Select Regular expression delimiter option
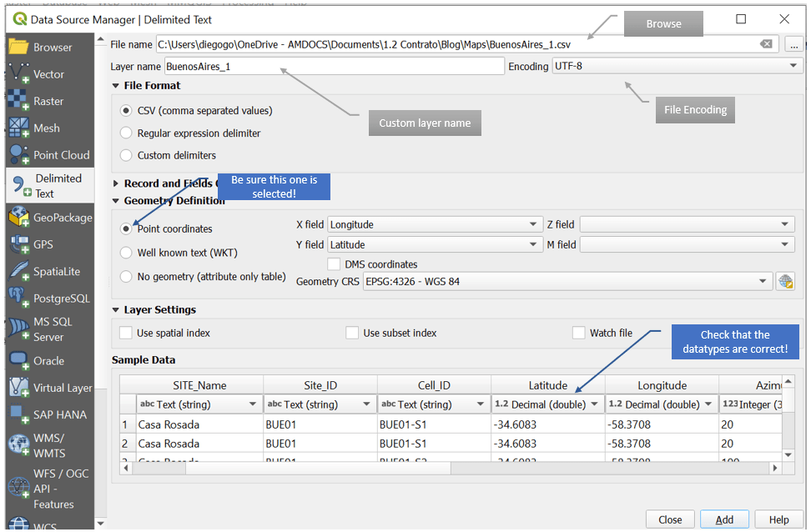This screenshot has width=811, height=532. [x=127, y=133]
